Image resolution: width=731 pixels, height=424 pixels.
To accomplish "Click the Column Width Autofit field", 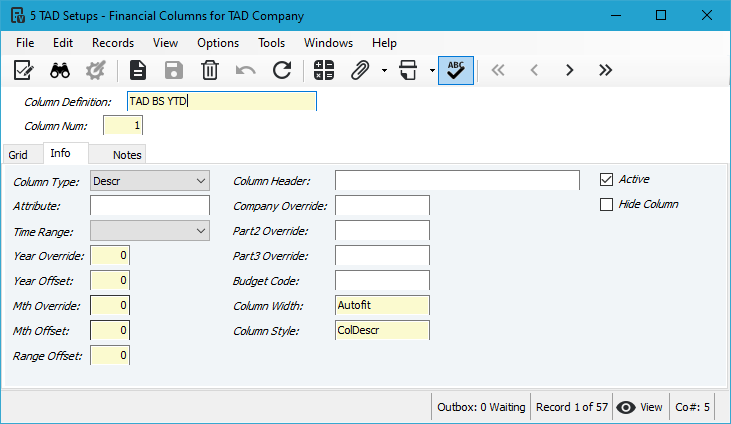I will point(382,306).
